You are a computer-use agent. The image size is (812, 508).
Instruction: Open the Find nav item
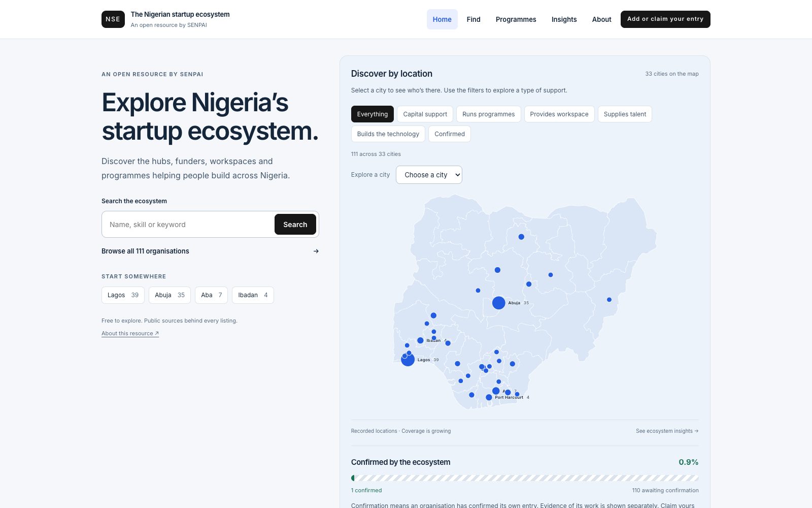(473, 19)
